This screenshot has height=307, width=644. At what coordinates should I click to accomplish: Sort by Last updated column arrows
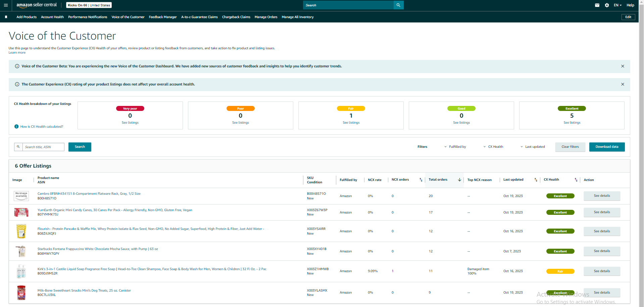(536, 180)
